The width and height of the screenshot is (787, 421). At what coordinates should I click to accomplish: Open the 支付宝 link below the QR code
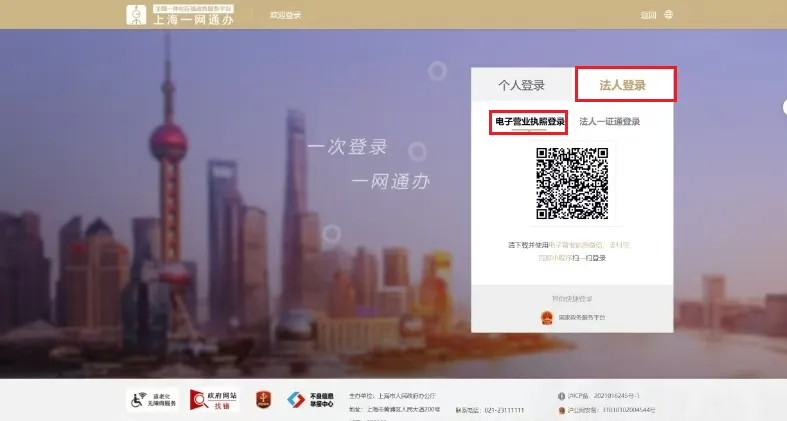coord(618,245)
